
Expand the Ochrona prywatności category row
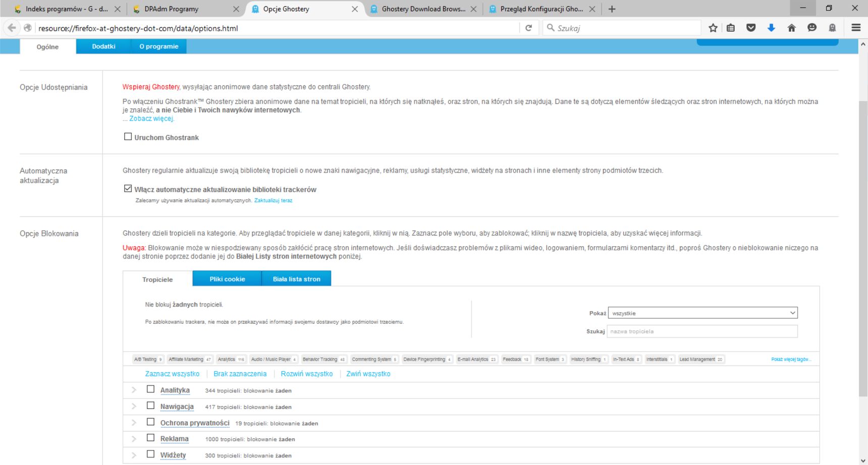134,423
